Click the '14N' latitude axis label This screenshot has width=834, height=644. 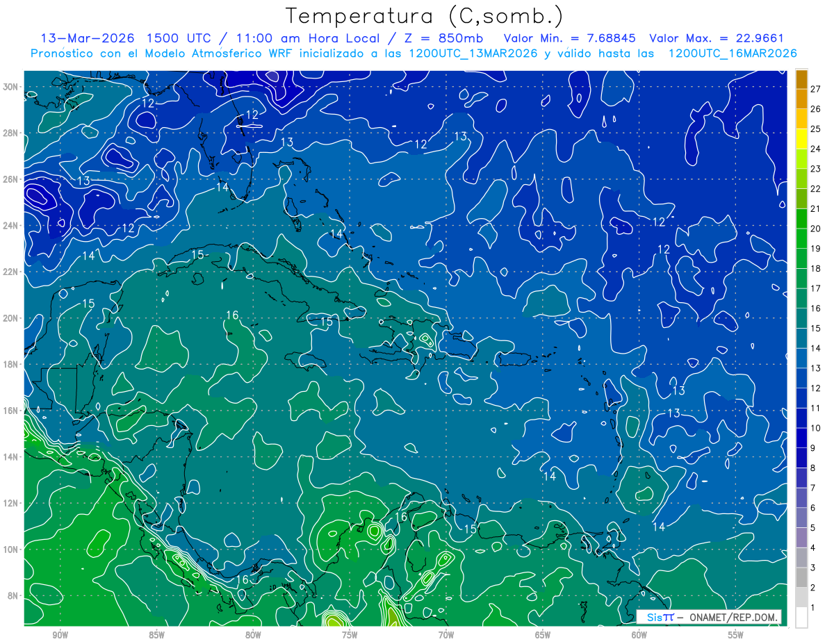12,456
